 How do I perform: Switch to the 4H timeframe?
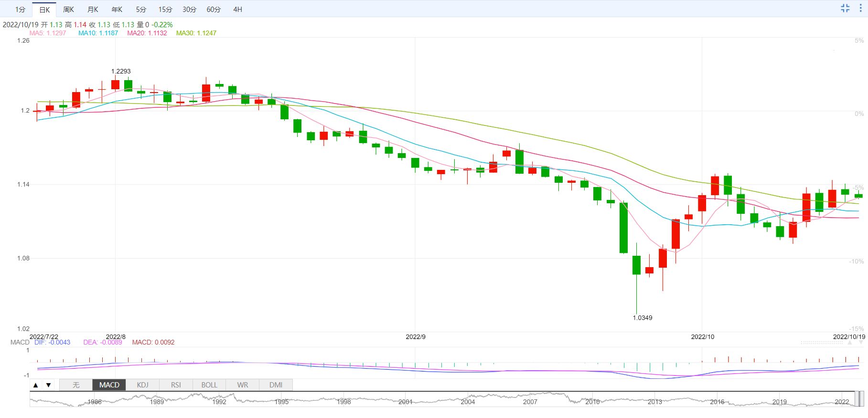point(237,10)
